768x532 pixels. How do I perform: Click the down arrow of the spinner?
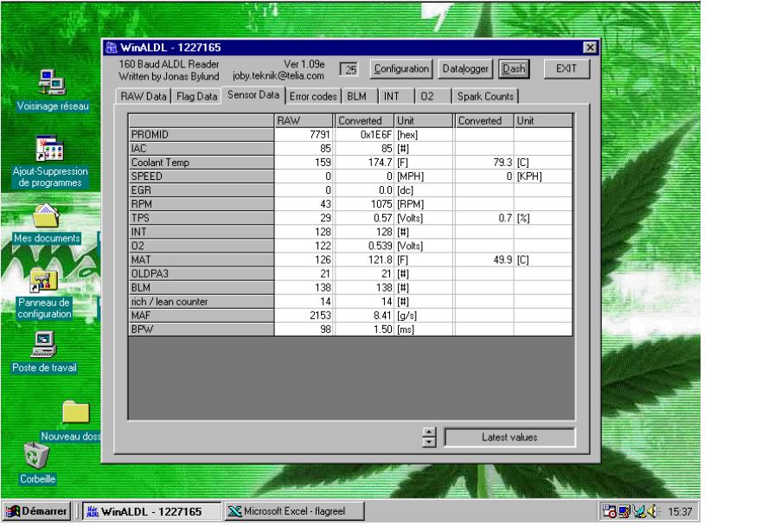(429, 442)
